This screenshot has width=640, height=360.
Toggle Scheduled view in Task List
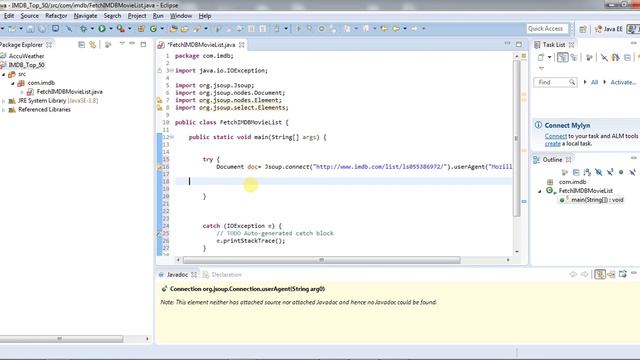click(574, 58)
